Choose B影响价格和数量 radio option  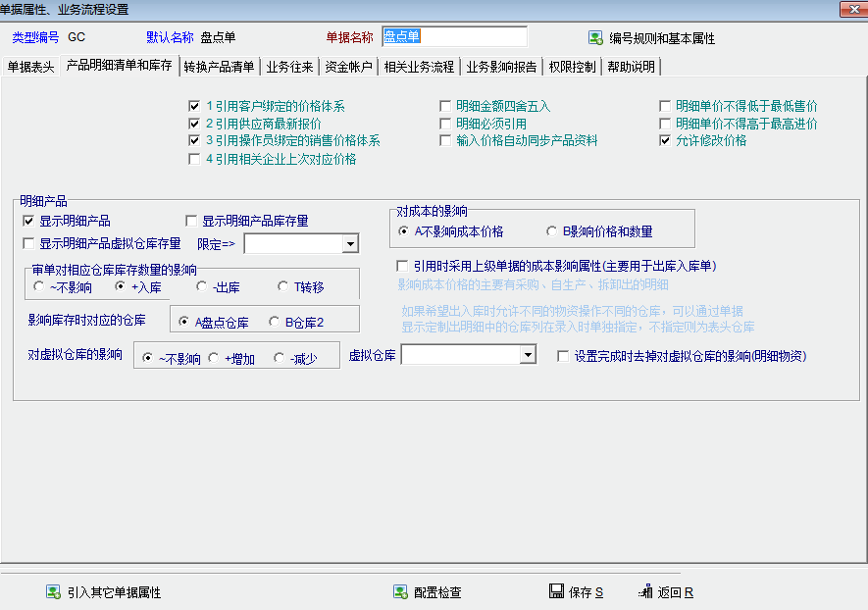point(551,232)
